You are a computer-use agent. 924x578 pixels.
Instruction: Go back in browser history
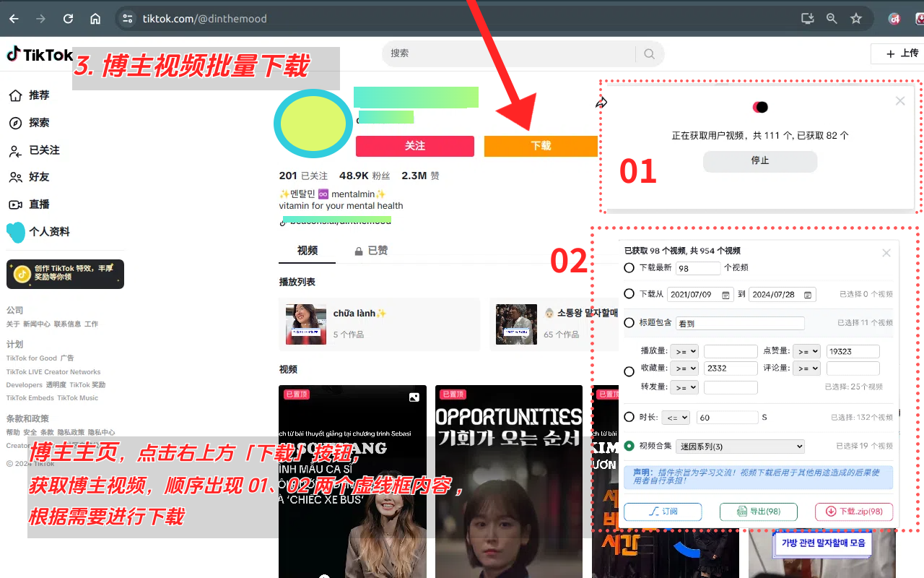coord(14,19)
